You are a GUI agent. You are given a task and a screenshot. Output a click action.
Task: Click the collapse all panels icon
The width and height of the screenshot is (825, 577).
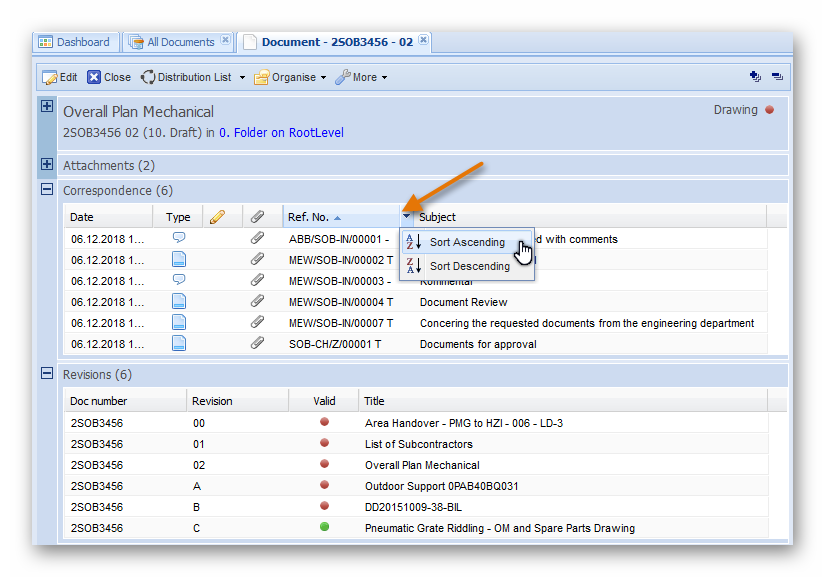pyautogui.click(x=777, y=77)
